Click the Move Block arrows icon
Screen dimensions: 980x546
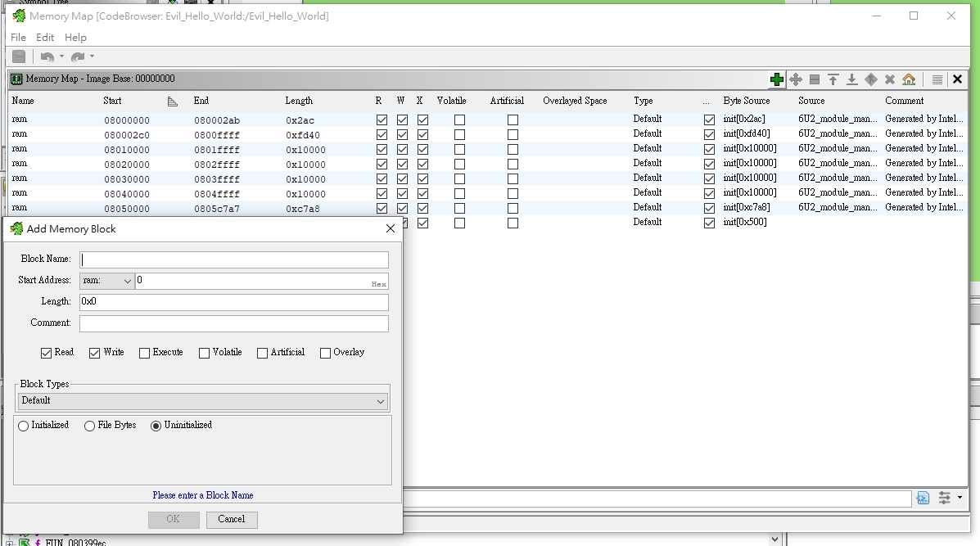coord(796,79)
